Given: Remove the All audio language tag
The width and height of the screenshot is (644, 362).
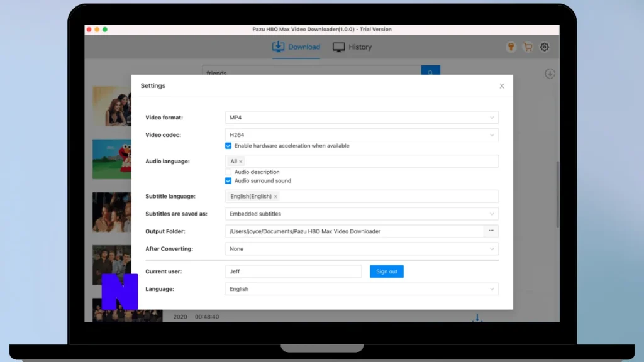Looking at the screenshot, I should point(241,162).
